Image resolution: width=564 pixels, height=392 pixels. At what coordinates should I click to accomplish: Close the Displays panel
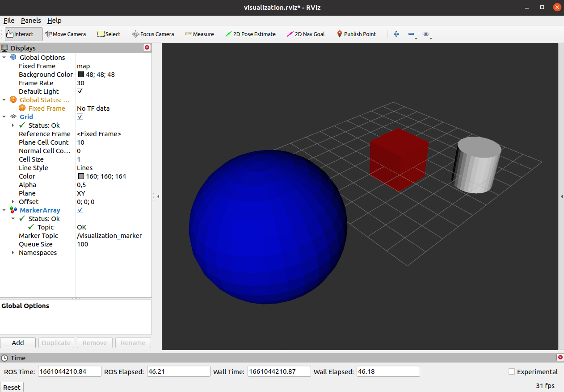coord(147,47)
